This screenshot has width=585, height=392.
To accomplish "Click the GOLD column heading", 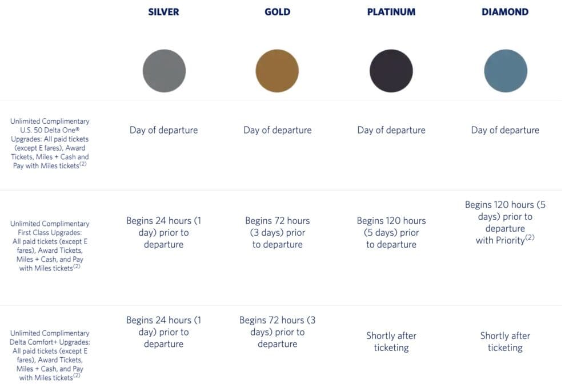I will [277, 12].
